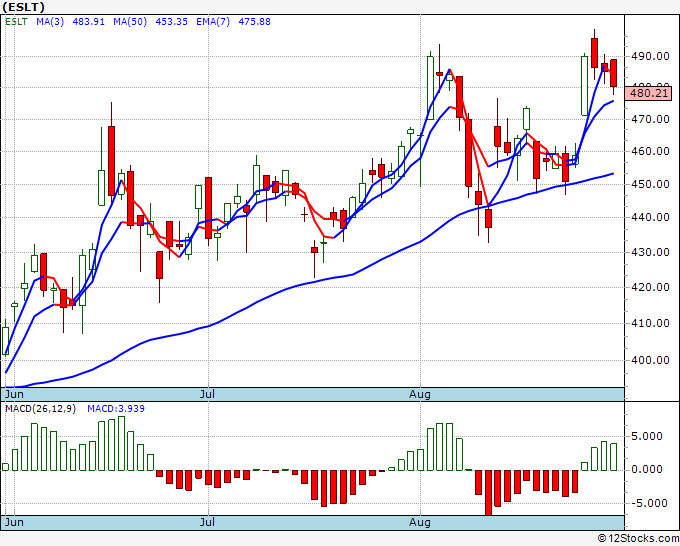The height and width of the screenshot is (546, 680).
Task: Click the 430.00 price axis label
Action: (650, 252)
